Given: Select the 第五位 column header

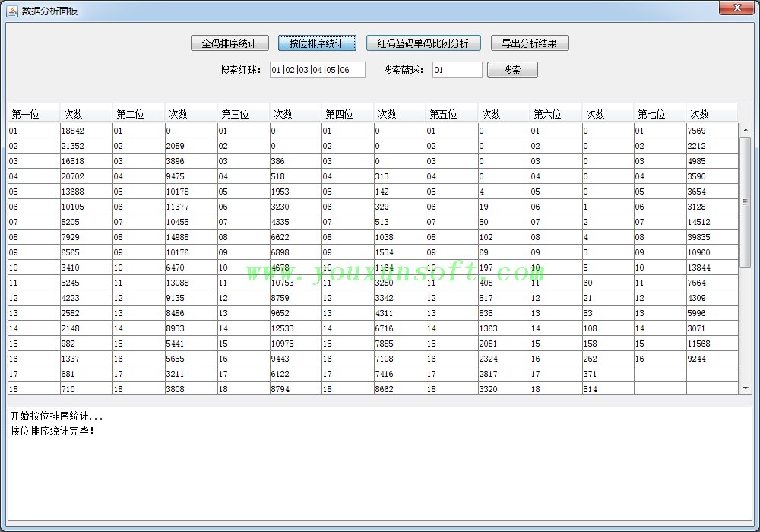Looking at the screenshot, I should [451, 114].
